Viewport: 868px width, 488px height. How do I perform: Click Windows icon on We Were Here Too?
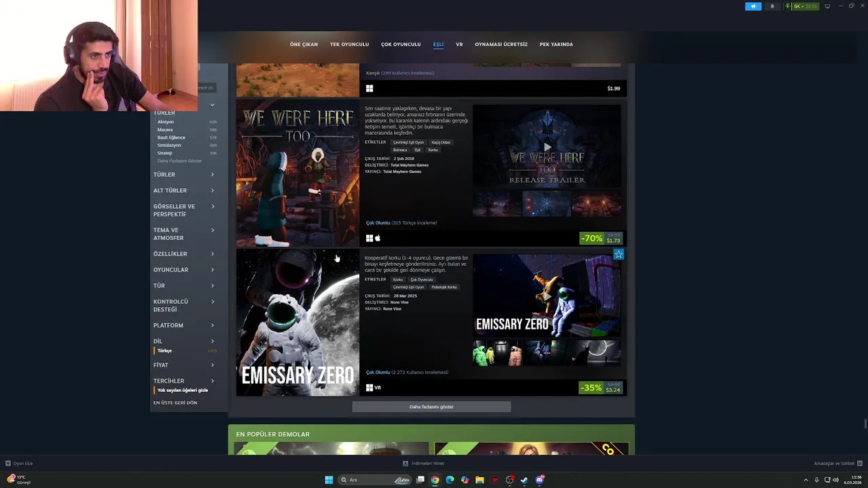[x=370, y=238]
